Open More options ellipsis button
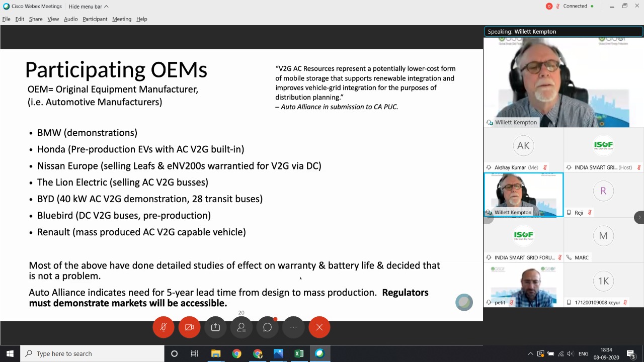Screen dimensions: 644x362 point(293,327)
